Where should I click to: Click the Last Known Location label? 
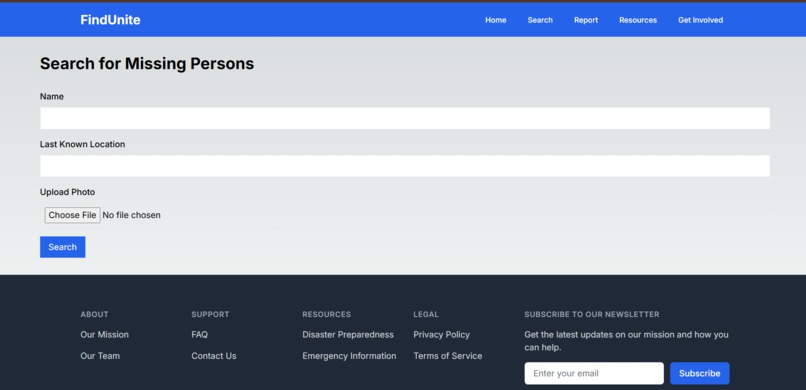click(82, 144)
